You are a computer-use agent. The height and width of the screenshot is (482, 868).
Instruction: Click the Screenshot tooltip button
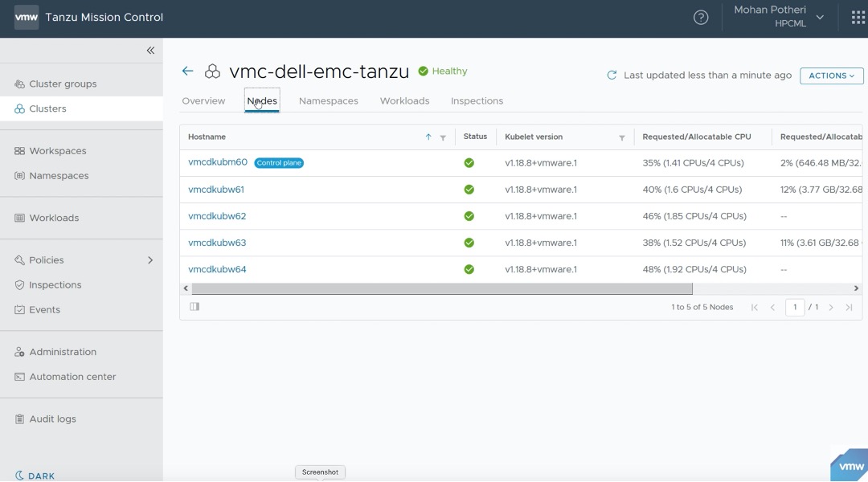click(320, 472)
